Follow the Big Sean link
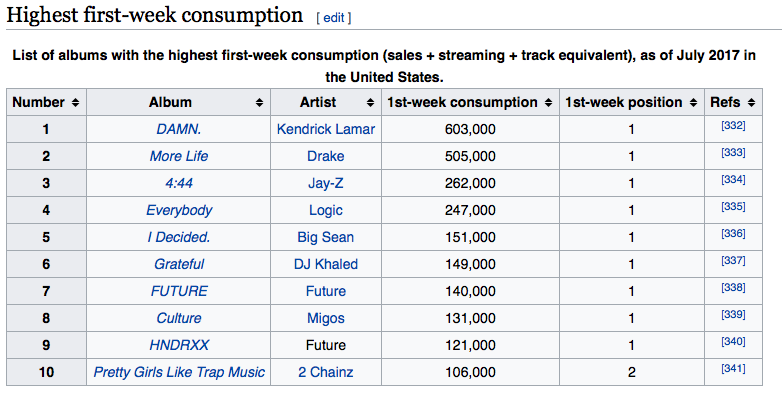The width and height of the screenshot is (782, 395). click(x=326, y=237)
